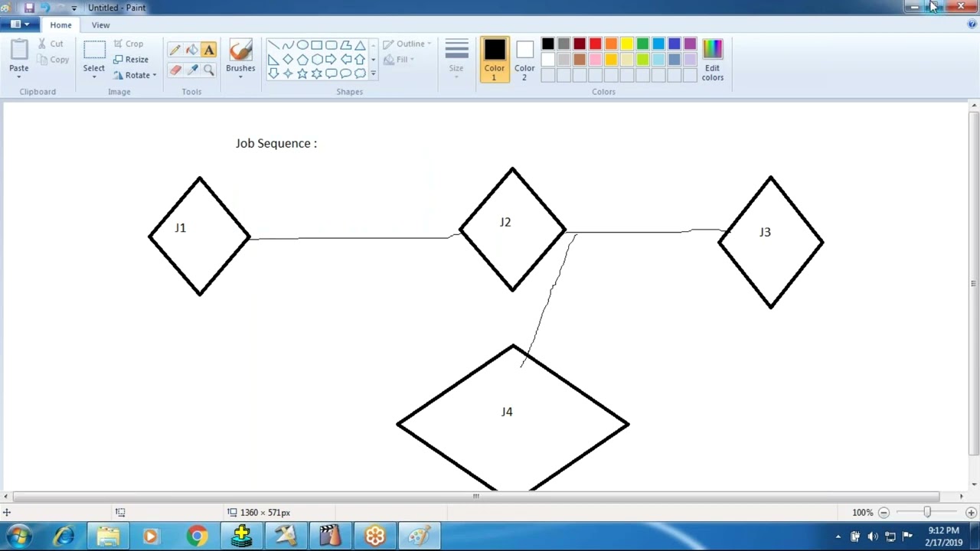Open Edit colors dialog
The image size is (980, 551).
(x=712, y=60)
